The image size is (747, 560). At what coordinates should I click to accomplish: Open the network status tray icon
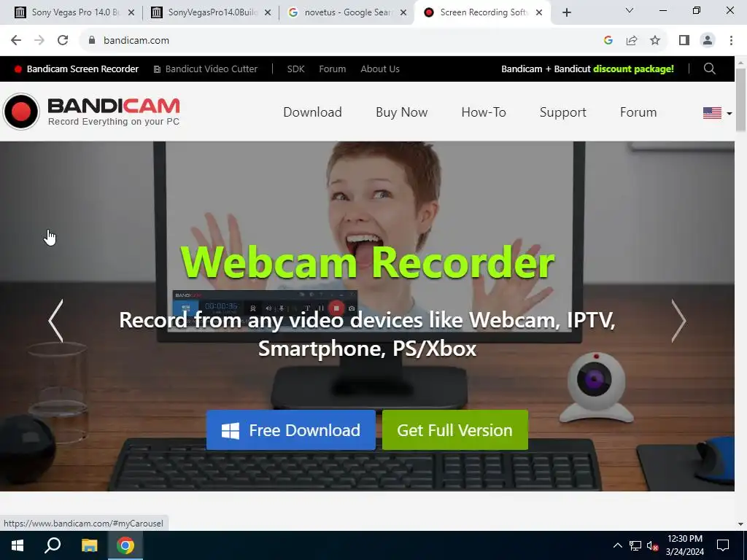635,545
